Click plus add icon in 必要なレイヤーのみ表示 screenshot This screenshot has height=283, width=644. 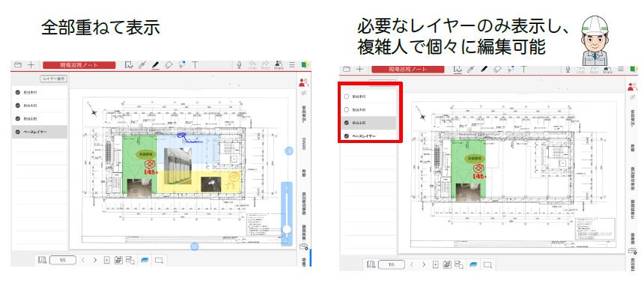[x=359, y=70]
